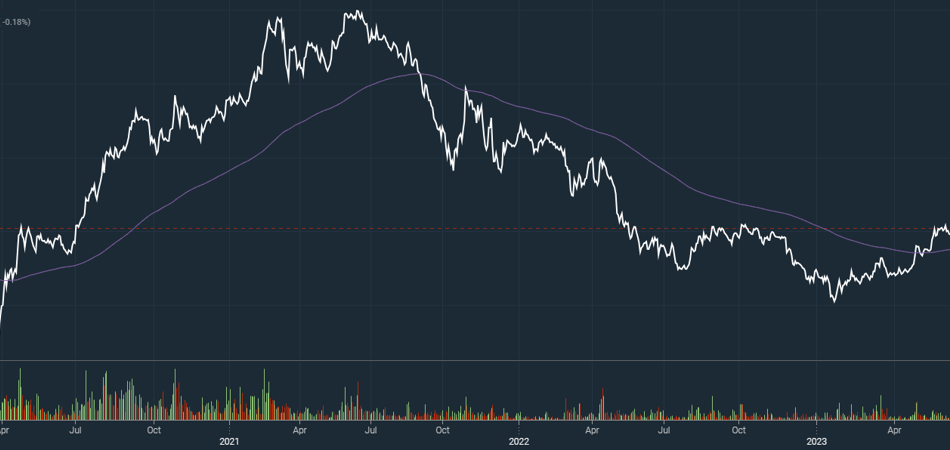Click the lowest trough of the price line near 2023
This screenshot has height=450, width=950.
point(834,300)
